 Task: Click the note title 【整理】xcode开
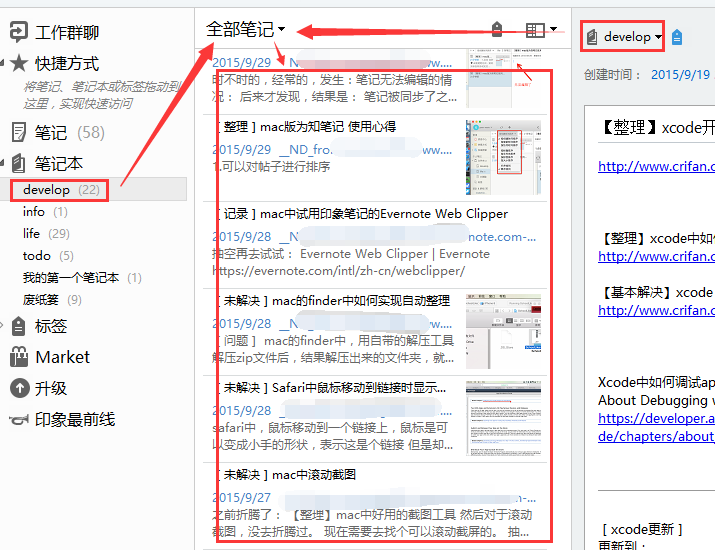click(656, 127)
